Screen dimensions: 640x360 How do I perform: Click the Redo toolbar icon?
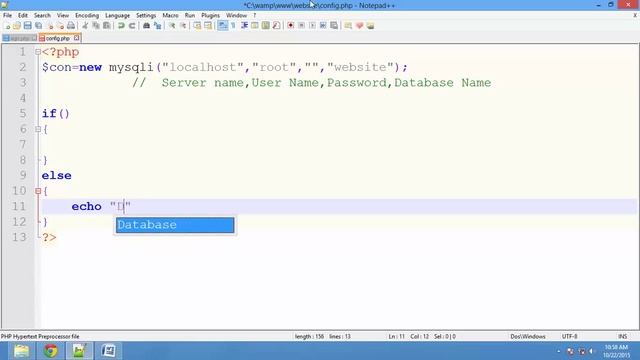click(x=132, y=26)
